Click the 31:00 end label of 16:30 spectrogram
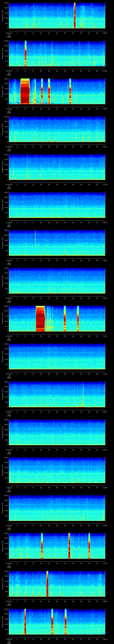The image size is (114, 644). [105, 336]
